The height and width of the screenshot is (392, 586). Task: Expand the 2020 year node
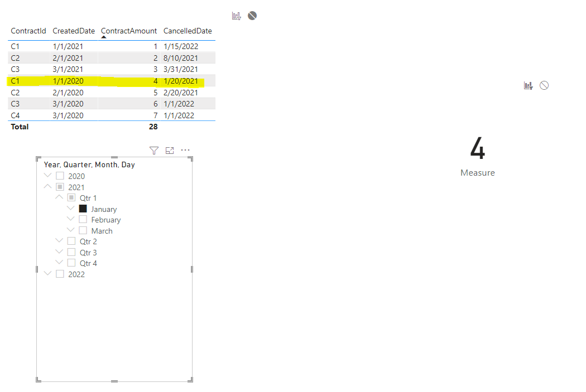pos(47,175)
